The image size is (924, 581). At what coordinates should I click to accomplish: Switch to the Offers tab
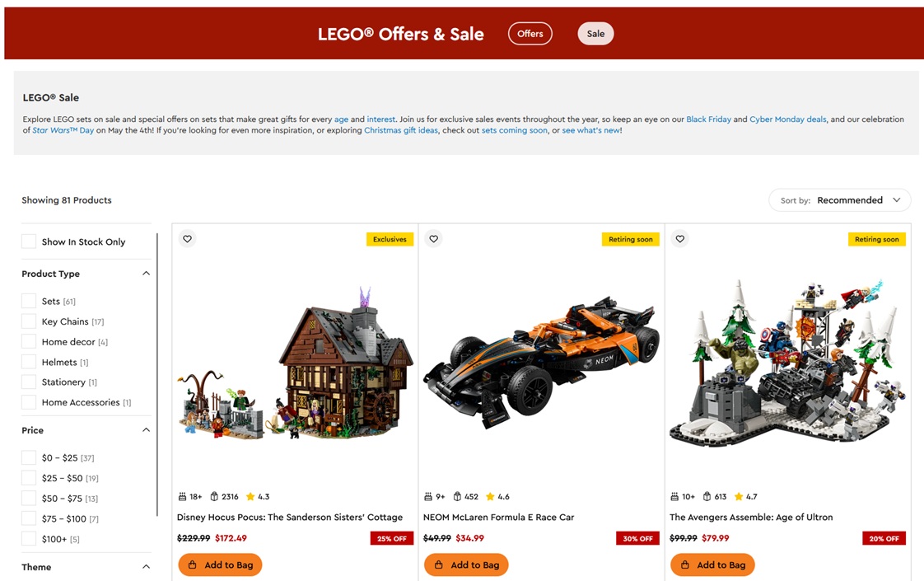(x=530, y=34)
